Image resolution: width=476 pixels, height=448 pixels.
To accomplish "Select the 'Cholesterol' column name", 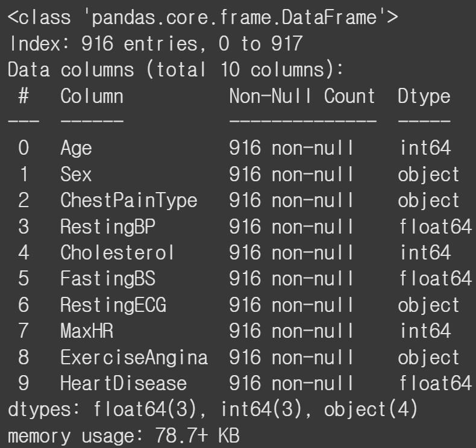I will click(x=117, y=252).
